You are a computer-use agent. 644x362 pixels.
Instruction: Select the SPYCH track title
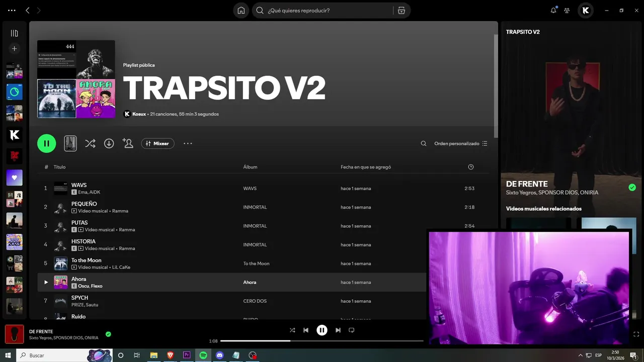(x=79, y=298)
